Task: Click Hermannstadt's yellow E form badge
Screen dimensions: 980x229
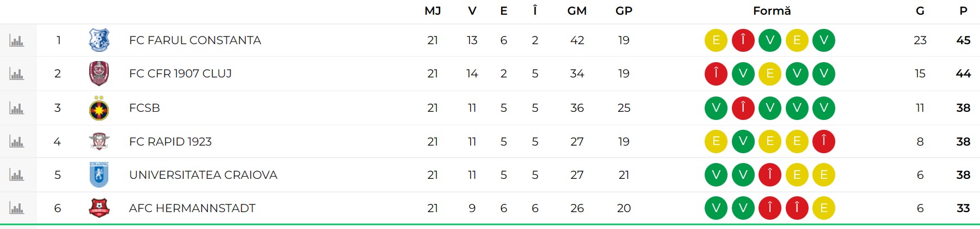Action: [x=824, y=208]
